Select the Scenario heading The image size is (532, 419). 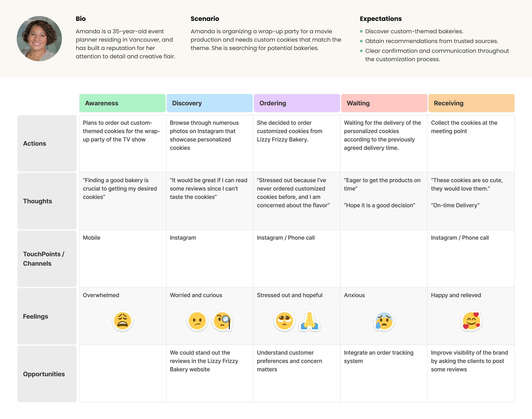(x=205, y=19)
